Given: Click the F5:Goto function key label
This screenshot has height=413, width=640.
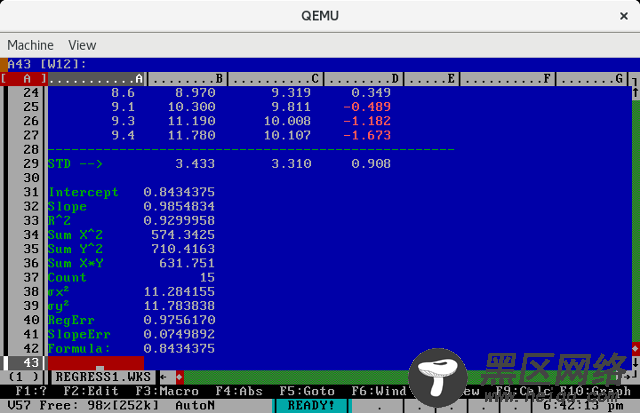Looking at the screenshot, I should coord(307,391).
